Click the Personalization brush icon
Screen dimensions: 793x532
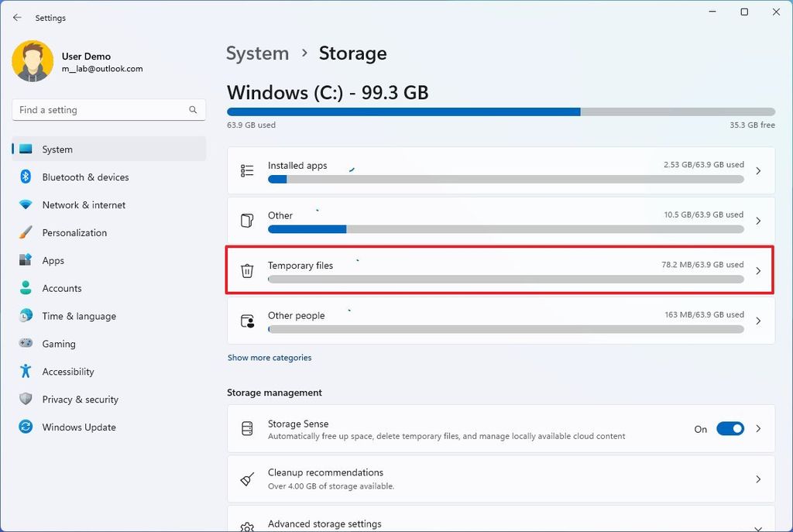(24, 232)
